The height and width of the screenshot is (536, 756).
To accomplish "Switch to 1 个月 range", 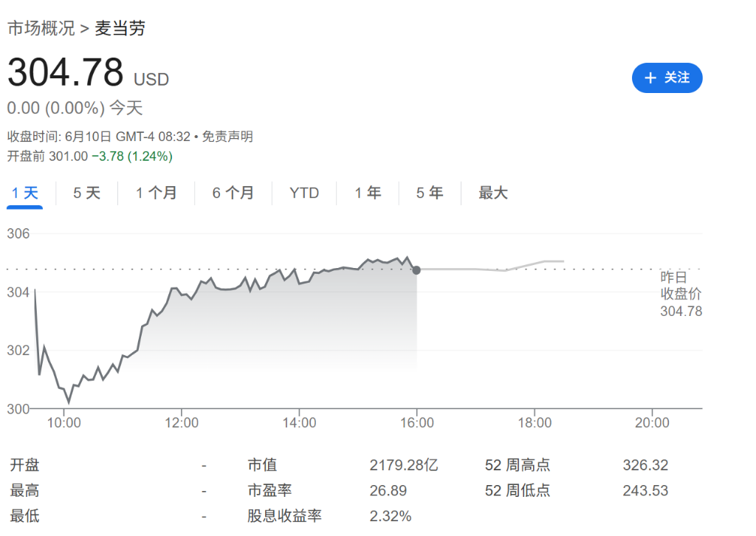I will (157, 193).
